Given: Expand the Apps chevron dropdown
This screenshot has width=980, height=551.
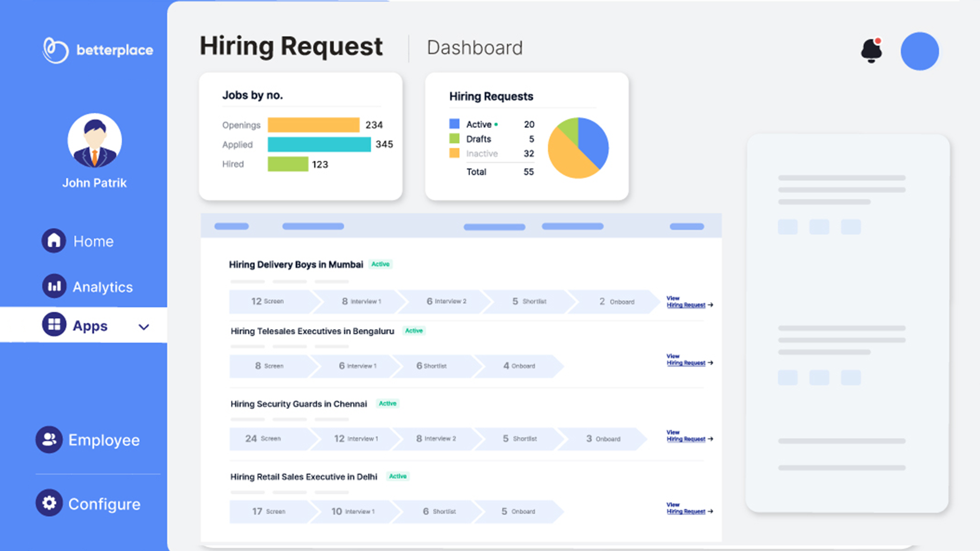Looking at the screenshot, I should (144, 327).
